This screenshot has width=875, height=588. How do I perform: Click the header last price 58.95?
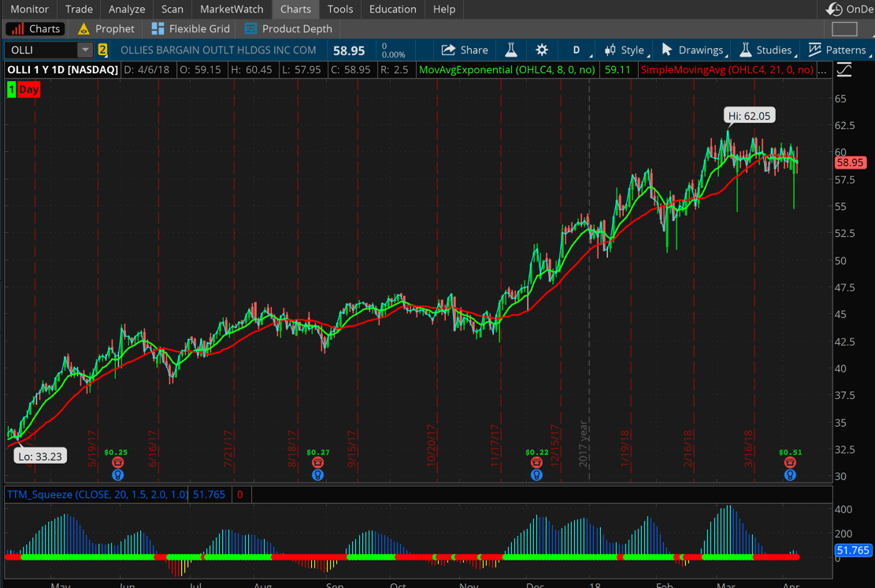[349, 50]
